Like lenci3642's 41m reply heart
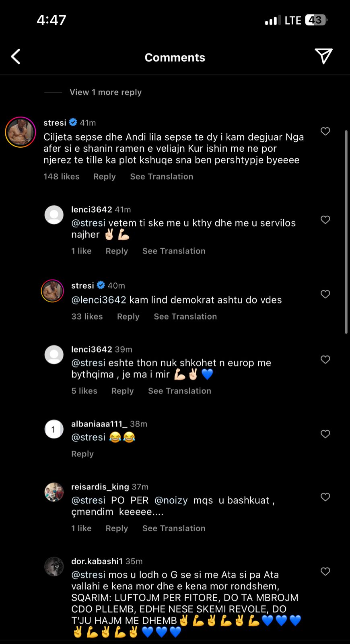350x644 pixels. pos(325,219)
